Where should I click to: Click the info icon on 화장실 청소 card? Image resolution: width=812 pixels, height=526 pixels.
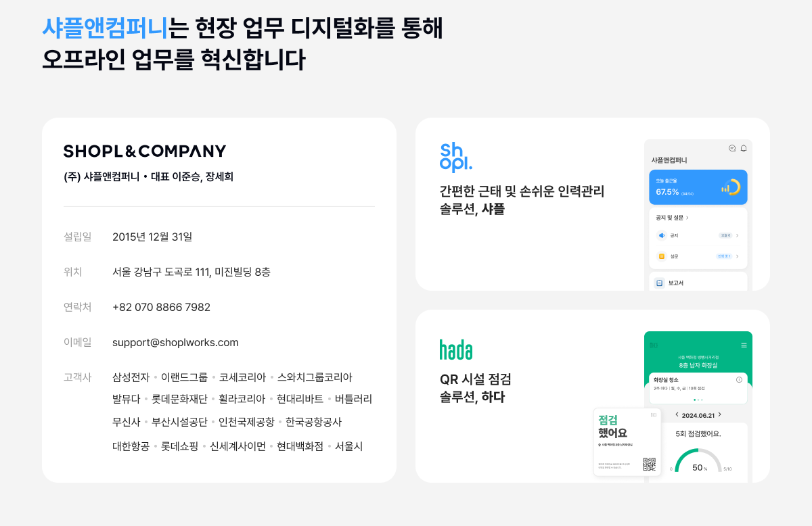click(x=739, y=380)
